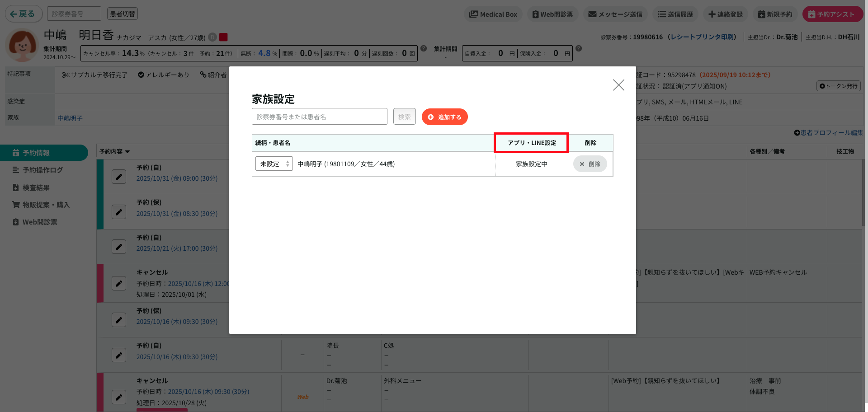Screen dimensions: 868x412
Task: Click the pencil edit icon for 10/31 09:00 appointment
Action: coord(119,177)
